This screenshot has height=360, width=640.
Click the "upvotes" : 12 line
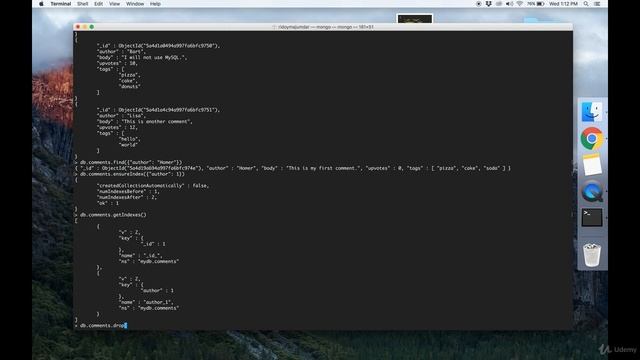coord(118,127)
